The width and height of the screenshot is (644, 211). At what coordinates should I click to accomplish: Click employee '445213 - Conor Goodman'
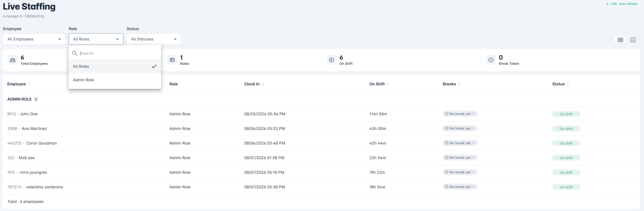pyautogui.click(x=32, y=143)
